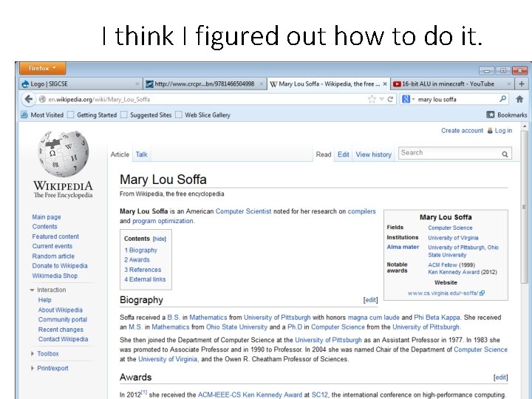
Task: Open the Talk tab
Action: click(x=141, y=154)
